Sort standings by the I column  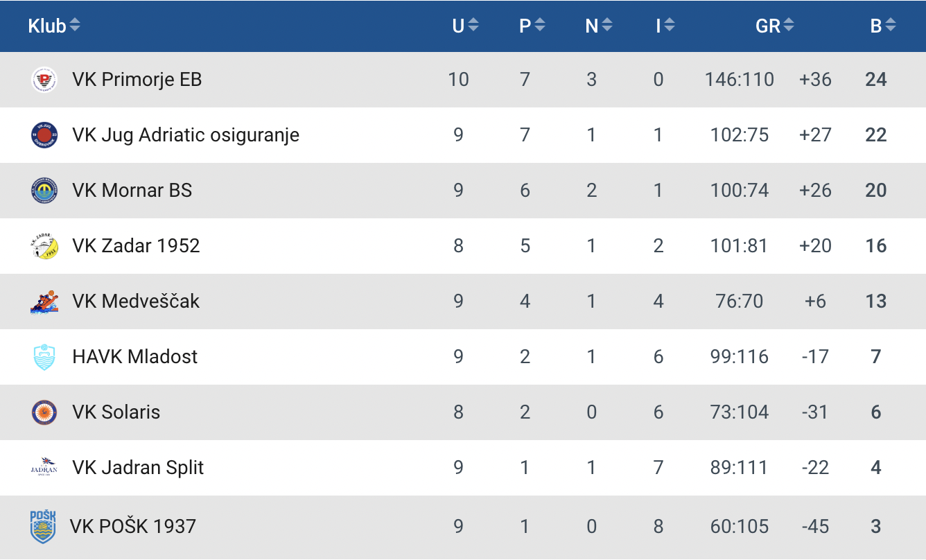coord(665,26)
